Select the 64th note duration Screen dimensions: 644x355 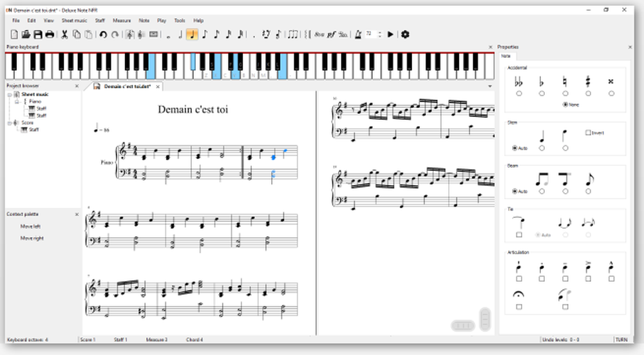[240, 35]
